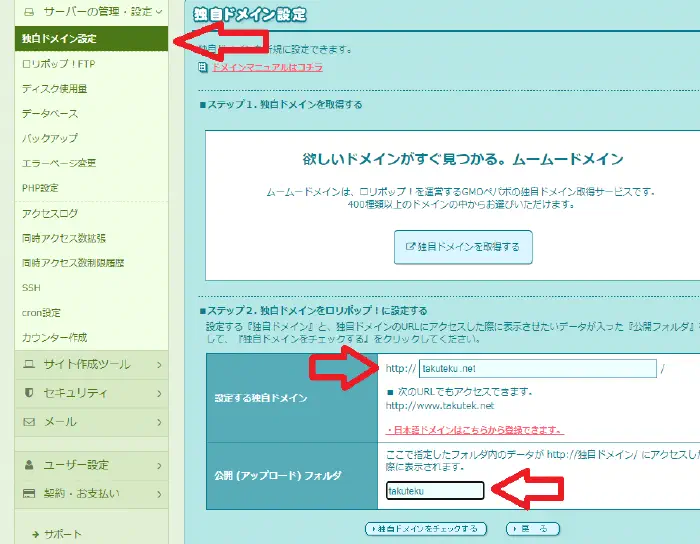Open 独自ドメイン設定 in the sidebar
This screenshot has width=700, height=544.
click(x=92, y=39)
